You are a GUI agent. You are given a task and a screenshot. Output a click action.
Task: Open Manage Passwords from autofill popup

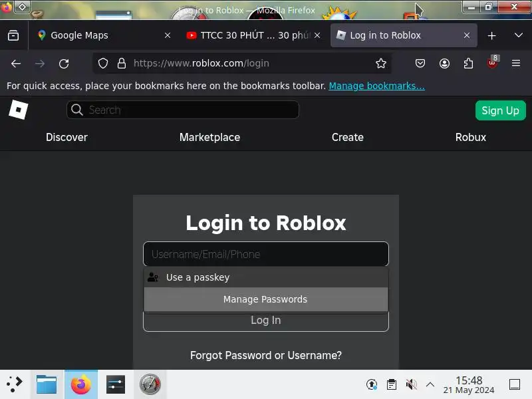coord(265,299)
